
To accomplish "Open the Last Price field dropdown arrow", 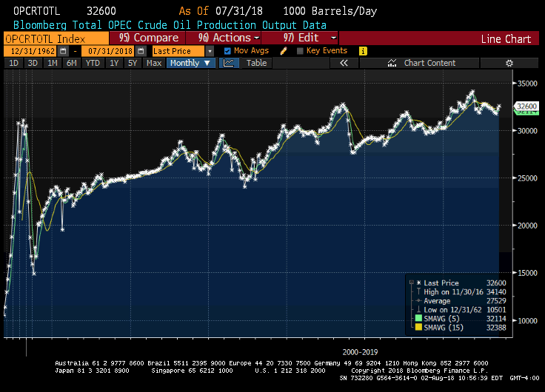I will click(210, 51).
